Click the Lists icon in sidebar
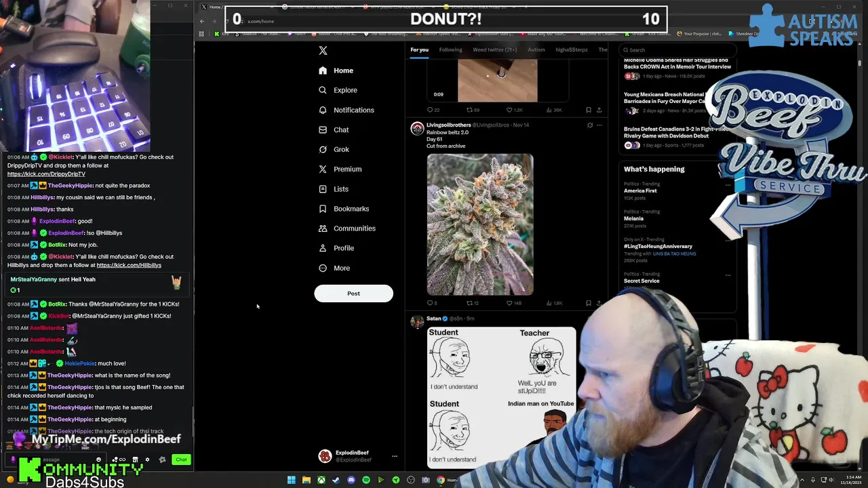The image size is (868, 488). tap(323, 189)
